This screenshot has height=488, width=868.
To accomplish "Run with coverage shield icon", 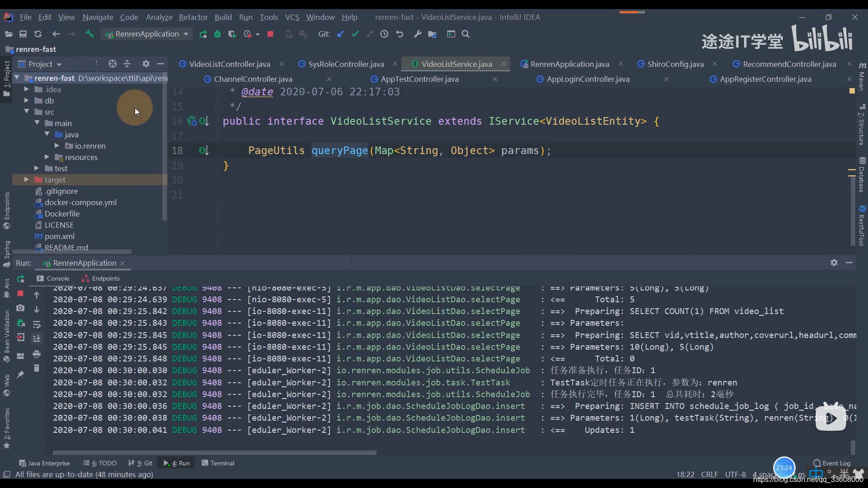I will coord(232,34).
